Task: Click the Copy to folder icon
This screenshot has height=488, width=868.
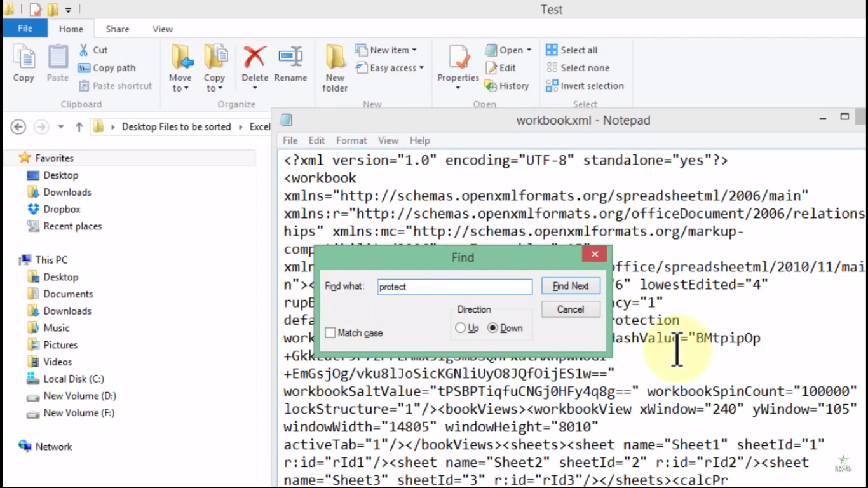Action: [x=215, y=58]
